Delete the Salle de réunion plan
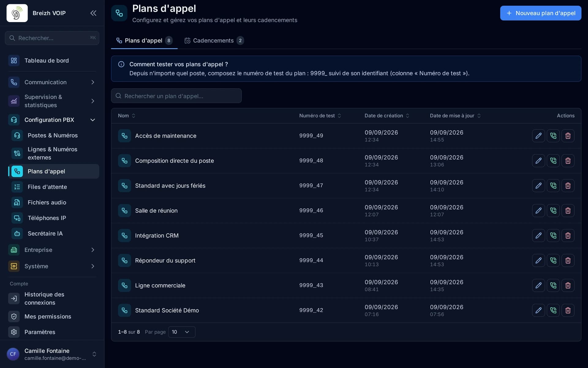 point(568,211)
